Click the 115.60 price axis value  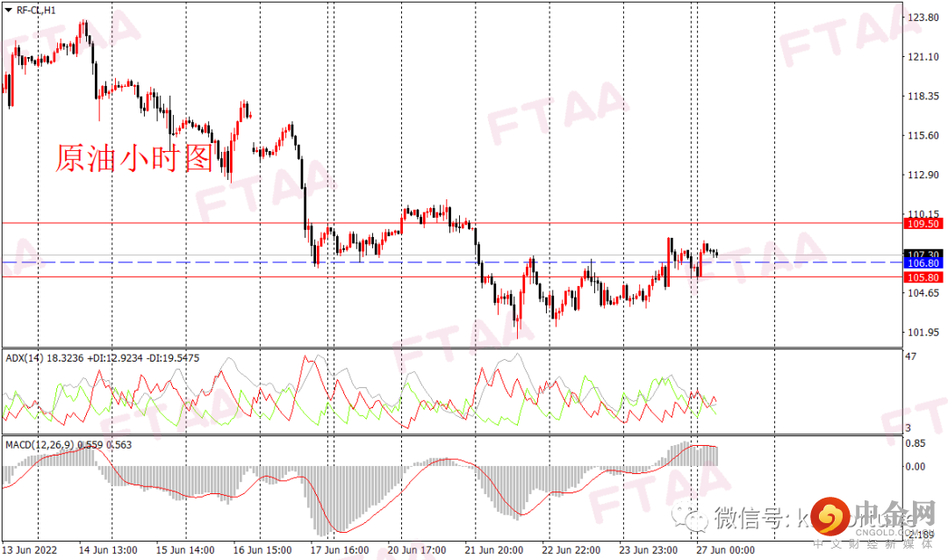click(x=923, y=135)
